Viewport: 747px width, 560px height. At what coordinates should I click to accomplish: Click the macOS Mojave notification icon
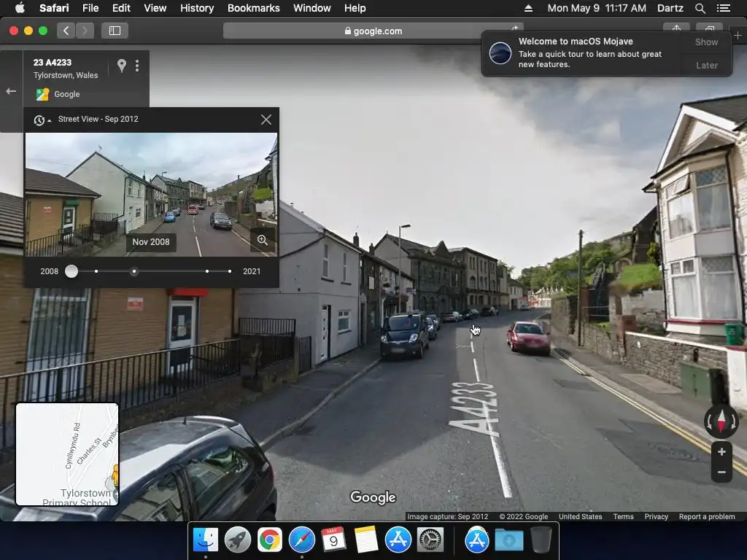click(x=500, y=52)
